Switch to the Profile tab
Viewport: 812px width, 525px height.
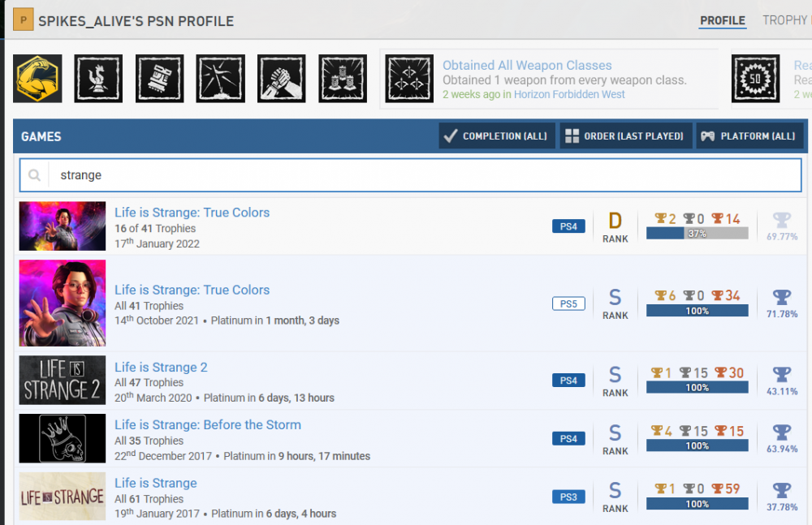(x=722, y=20)
